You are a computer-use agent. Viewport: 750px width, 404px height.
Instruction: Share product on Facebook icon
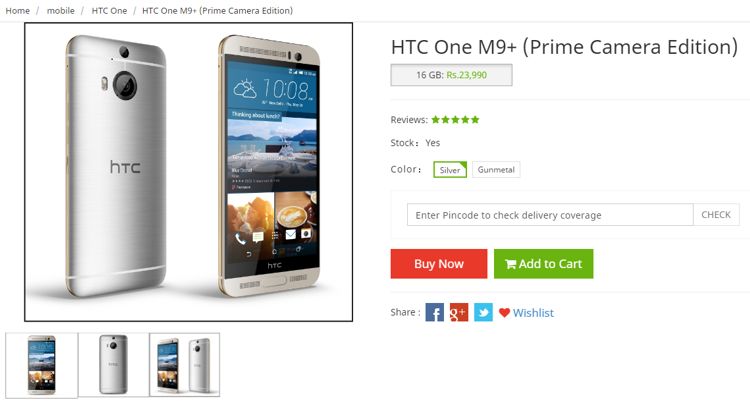[x=434, y=312]
